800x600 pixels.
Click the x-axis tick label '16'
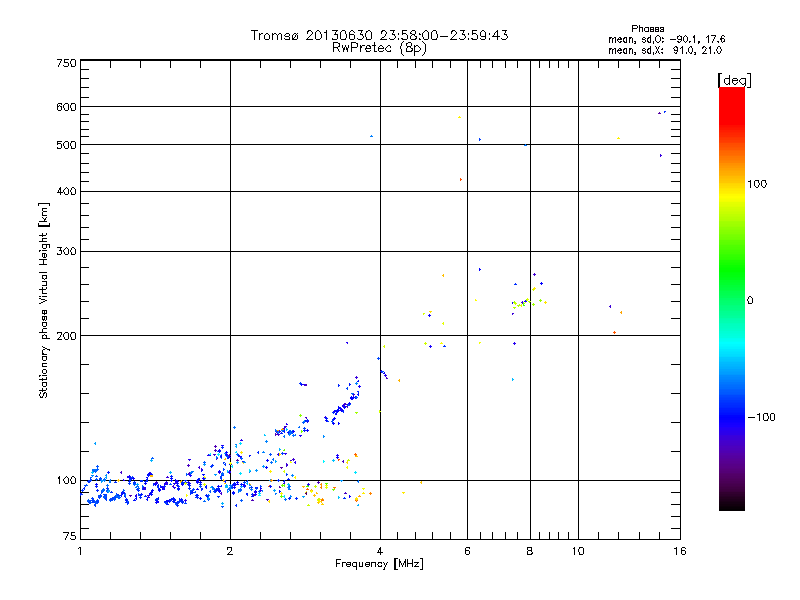[x=680, y=551]
